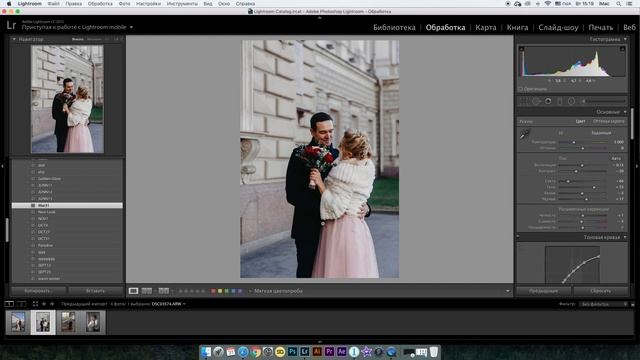Click the Экспозиция slider handle
The image size is (640, 360).
(x=582, y=165)
